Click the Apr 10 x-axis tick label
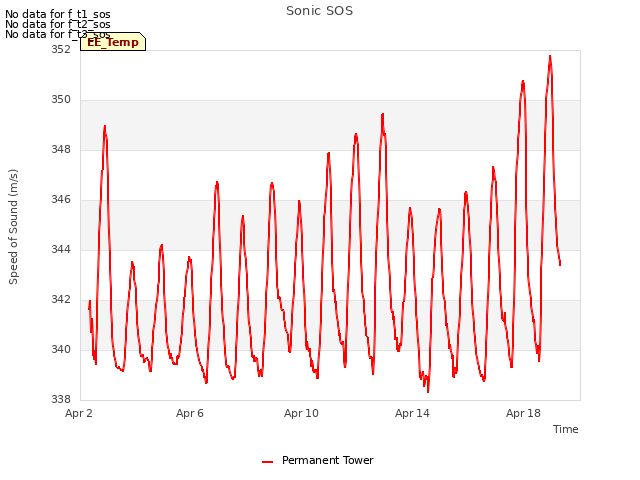This screenshot has width=640, height=480. (x=301, y=413)
